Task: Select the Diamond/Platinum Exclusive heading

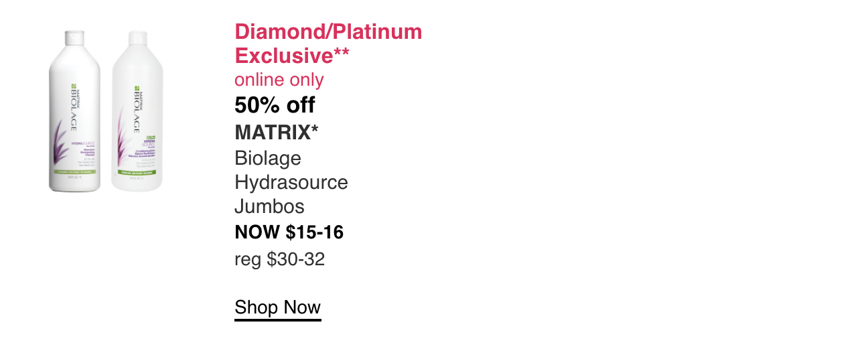Action: point(328,42)
